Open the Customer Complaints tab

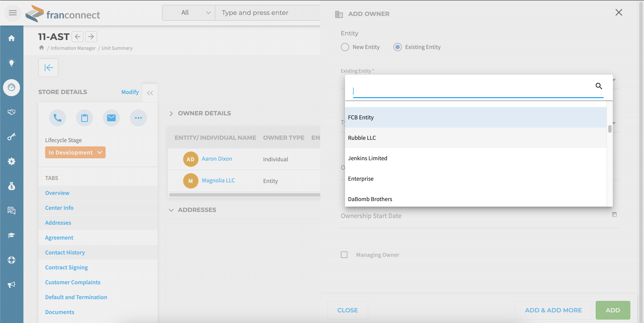(73, 282)
